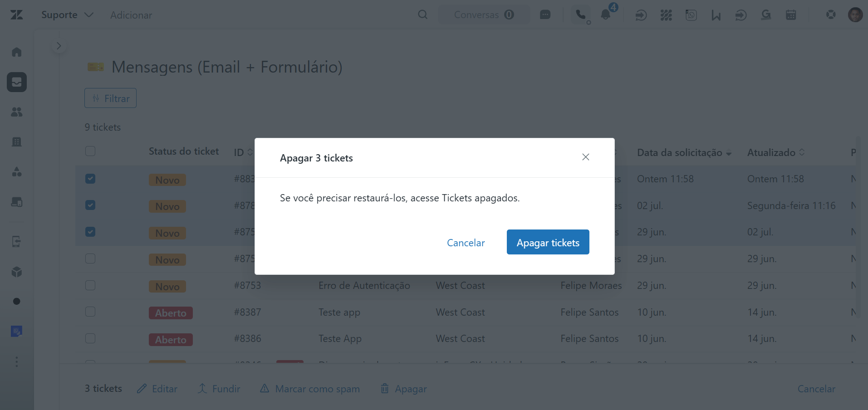The height and width of the screenshot is (410, 868).
Task: Confirm with Apagar tickets button
Action: (x=548, y=242)
